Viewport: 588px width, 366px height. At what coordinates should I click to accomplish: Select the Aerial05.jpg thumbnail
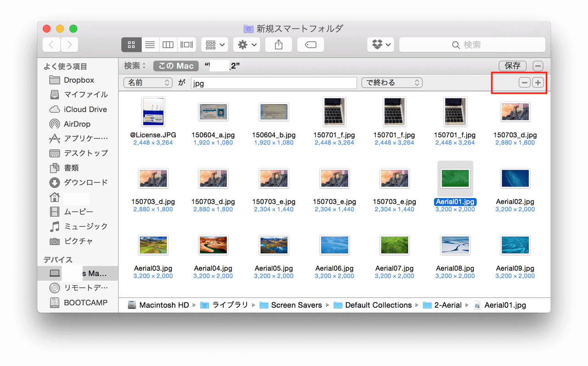[x=274, y=245]
